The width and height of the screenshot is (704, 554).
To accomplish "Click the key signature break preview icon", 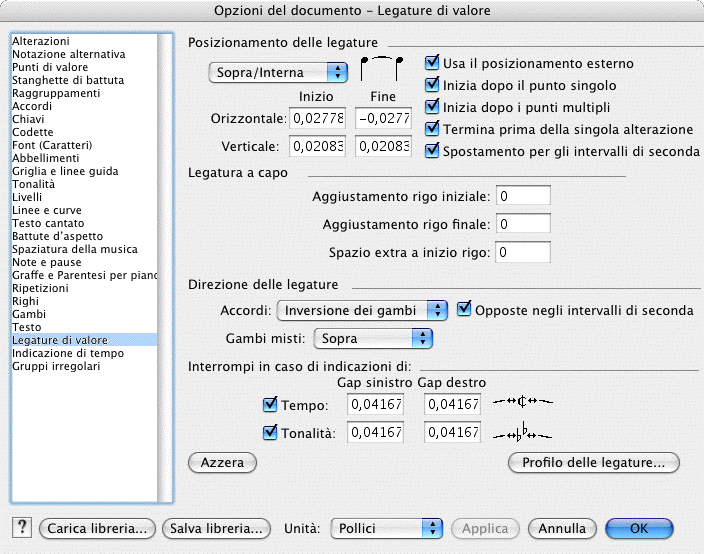I will pyautogui.click(x=529, y=432).
